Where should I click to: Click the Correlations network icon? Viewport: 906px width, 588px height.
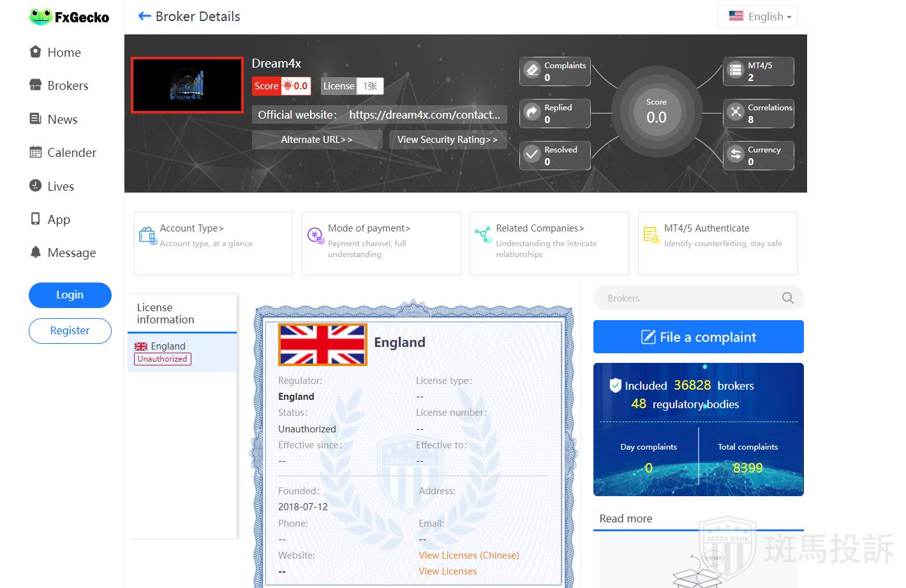tap(736, 112)
